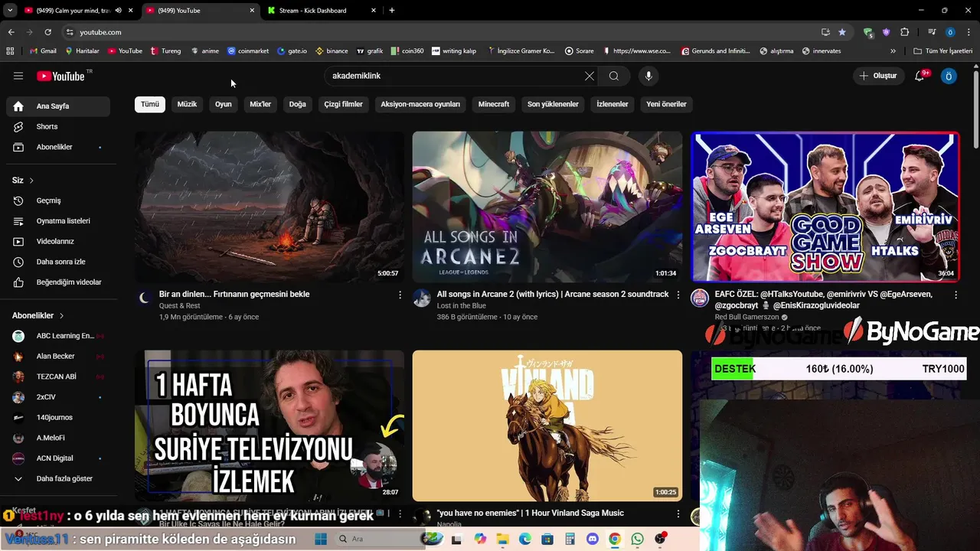The width and height of the screenshot is (980, 551).
Task: Go back to the previous page
Action: coord(11,32)
